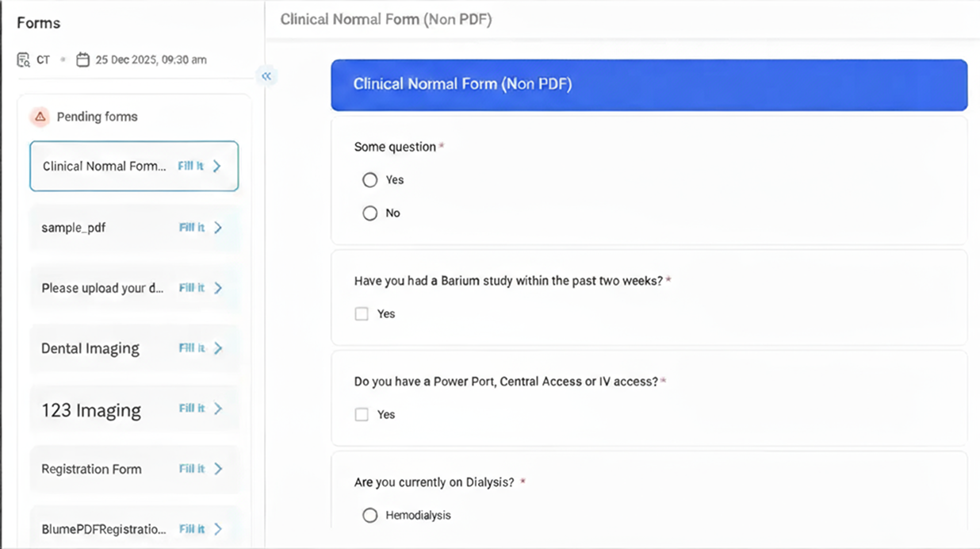Open chevron arrow for sample_pdf form
This screenshot has width=980, height=549.
point(218,228)
